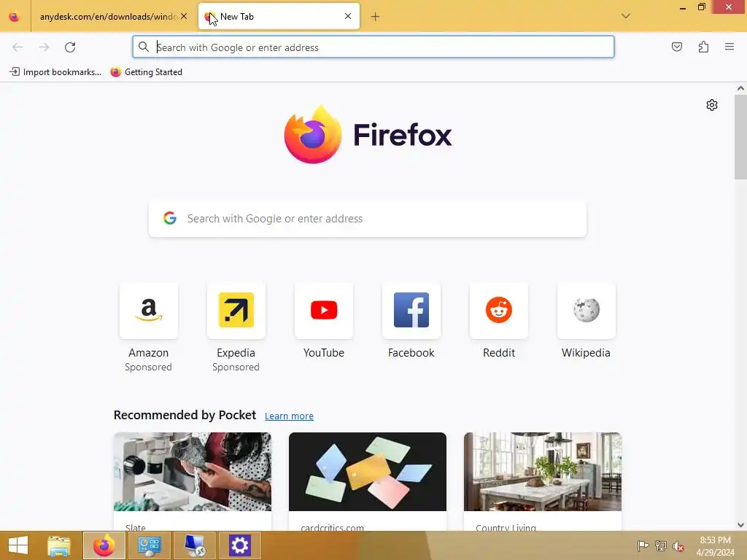Open a new tab with plus button

click(x=375, y=17)
